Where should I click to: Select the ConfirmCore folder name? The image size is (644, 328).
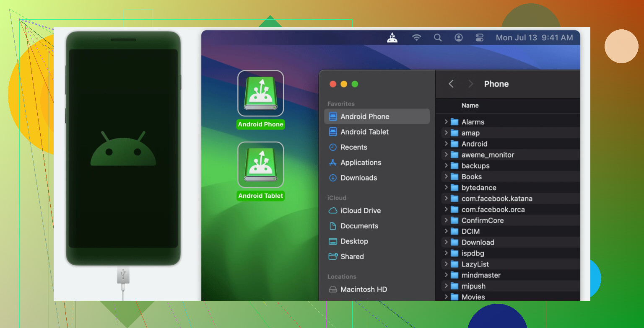tap(483, 220)
